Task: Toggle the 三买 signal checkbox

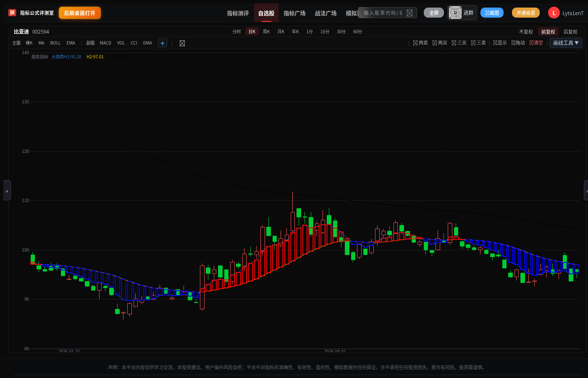Action: click(x=459, y=43)
